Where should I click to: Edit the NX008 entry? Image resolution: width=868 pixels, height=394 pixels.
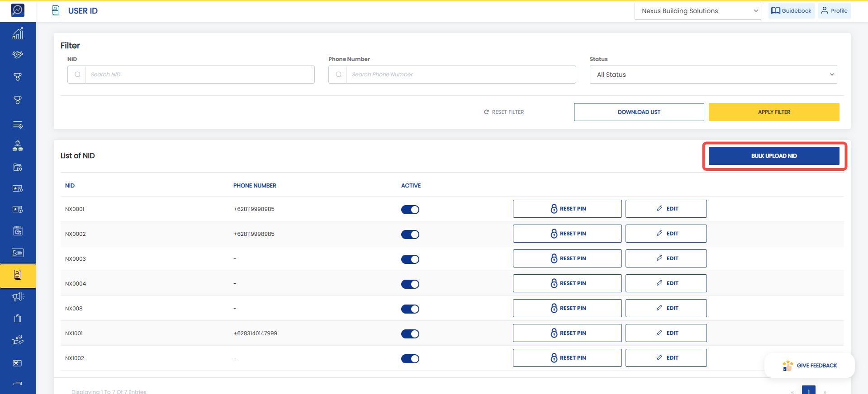pyautogui.click(x=666, y=308)
